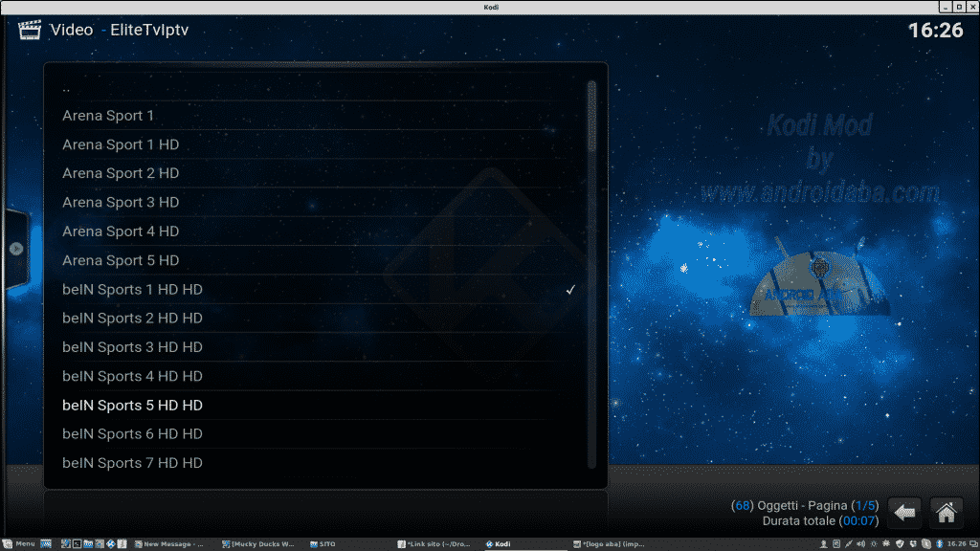Switch to New Message taskbar window
Viewport: 980px width, 551px height.
point(169,544)
